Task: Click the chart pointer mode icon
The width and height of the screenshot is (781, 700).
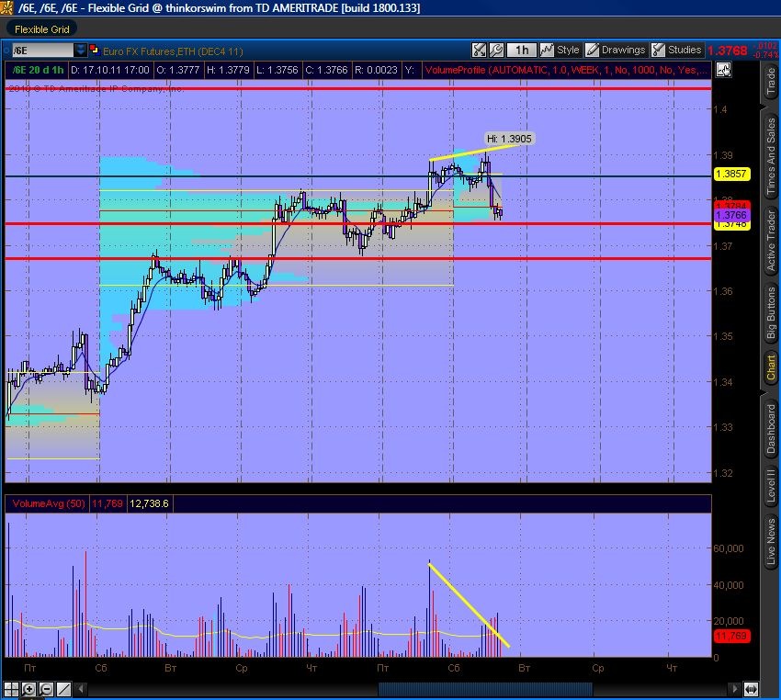Action: (723, 70)
